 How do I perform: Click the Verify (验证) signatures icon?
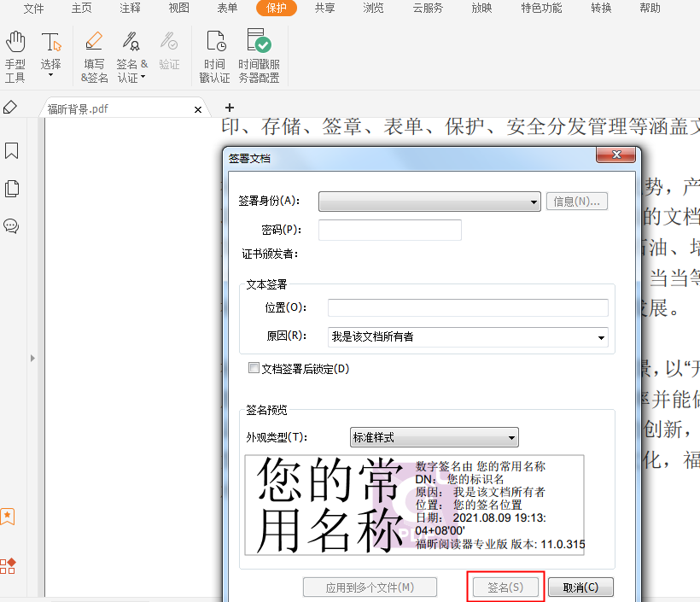coord(168,47)
